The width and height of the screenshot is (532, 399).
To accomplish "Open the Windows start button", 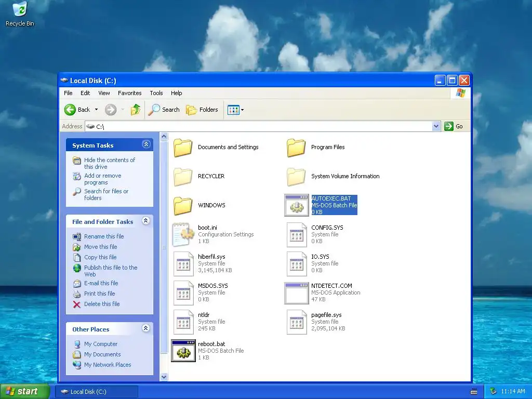I will click(24, 392).
